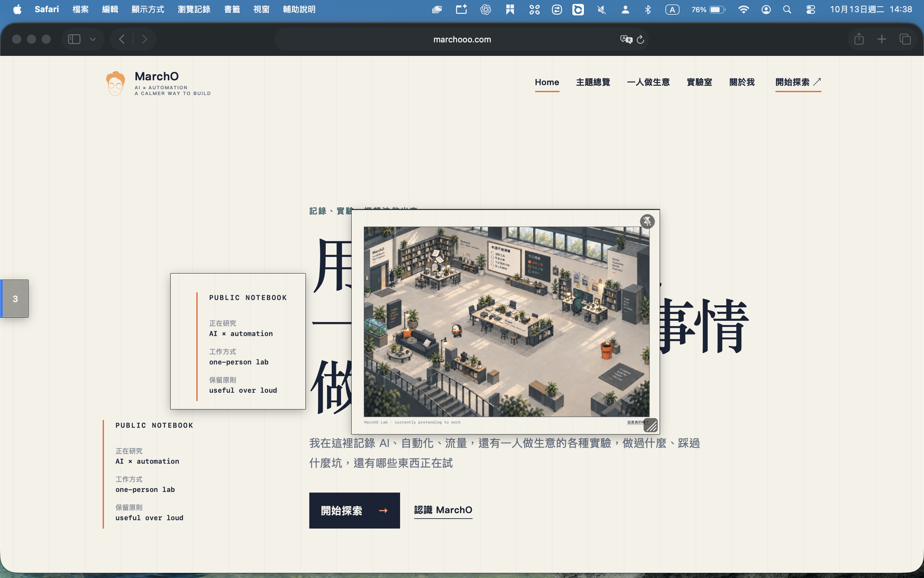The height and width of the screenshot is (578, 924).
Task: Click the Share icon in Safari toolbar
Action: pos(859,39)
